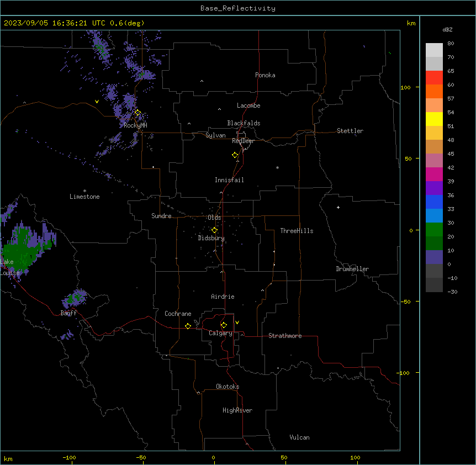Click the ThreeHills town label
Image resolution: width=476 pixels, height=465 pixels.
297,231
